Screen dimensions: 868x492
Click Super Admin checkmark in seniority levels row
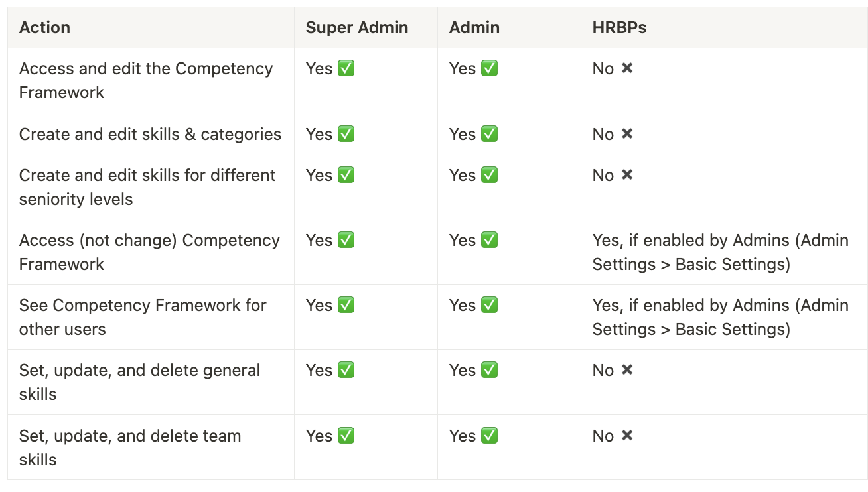(346, 175)
